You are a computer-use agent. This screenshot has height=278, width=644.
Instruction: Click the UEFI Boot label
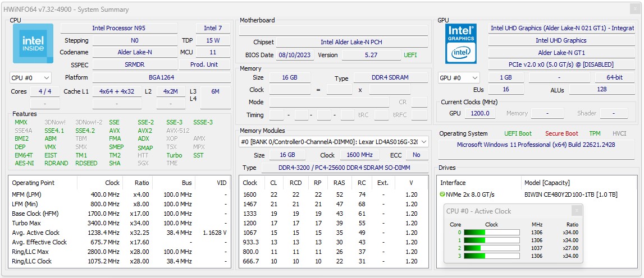(518, 133)
